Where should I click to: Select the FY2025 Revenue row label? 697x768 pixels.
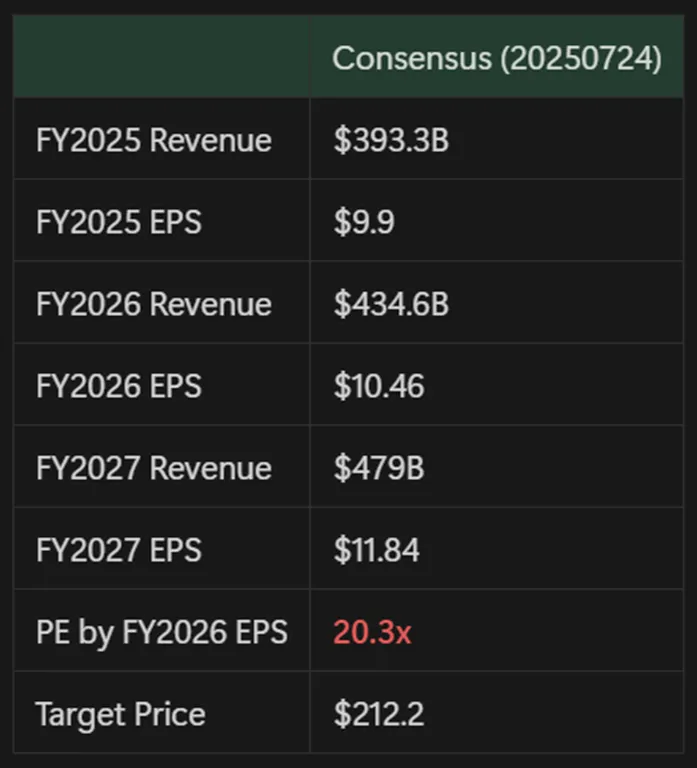click(x=153, y=140)
